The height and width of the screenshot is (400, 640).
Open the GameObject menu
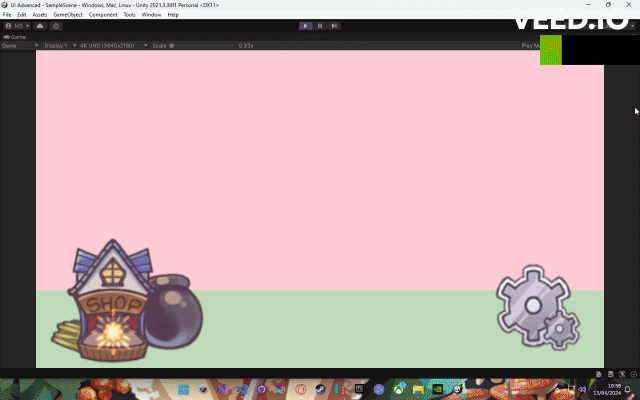pyautogui.click(x=68, y=14)
